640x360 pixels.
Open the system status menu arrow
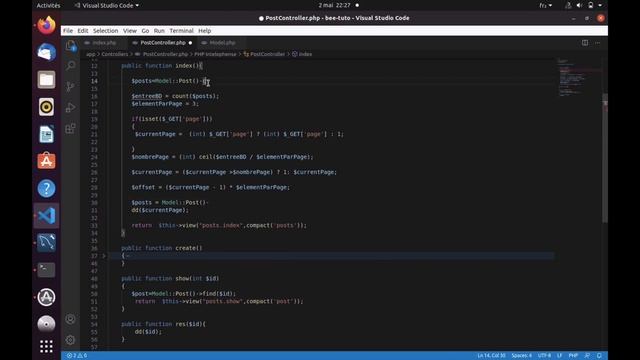pos(600,5)
